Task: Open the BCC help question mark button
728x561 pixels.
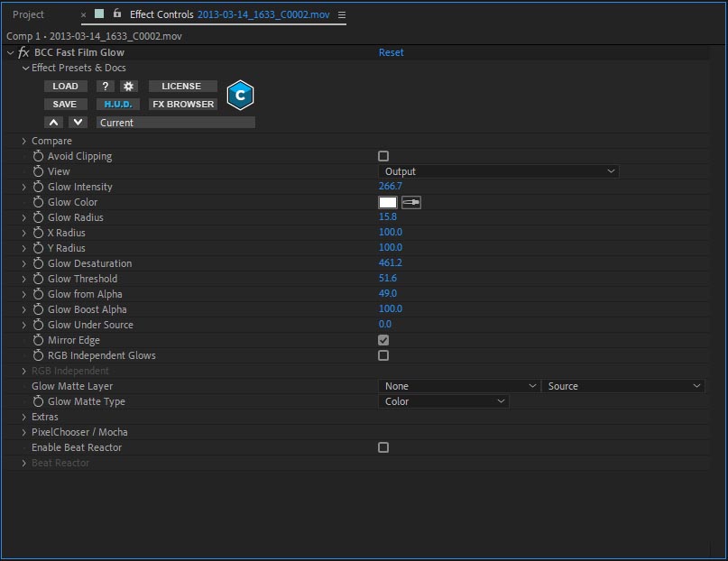Action: [x=106, y=87]
